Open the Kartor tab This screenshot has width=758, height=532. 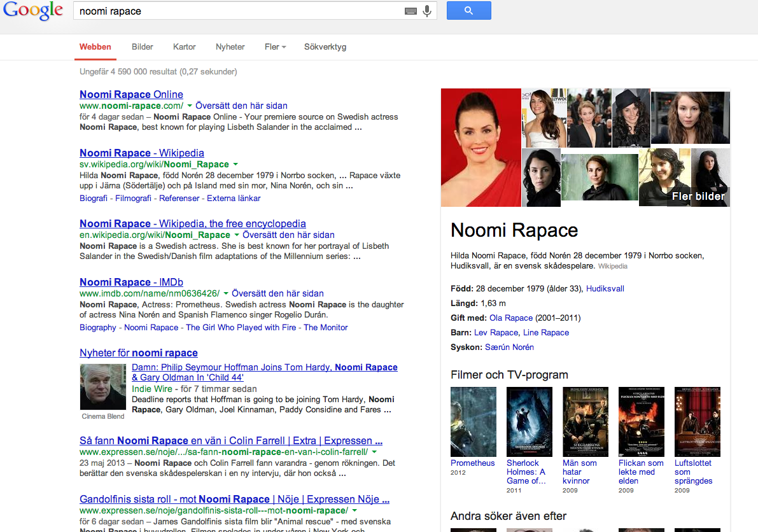(x=184, y=47)
